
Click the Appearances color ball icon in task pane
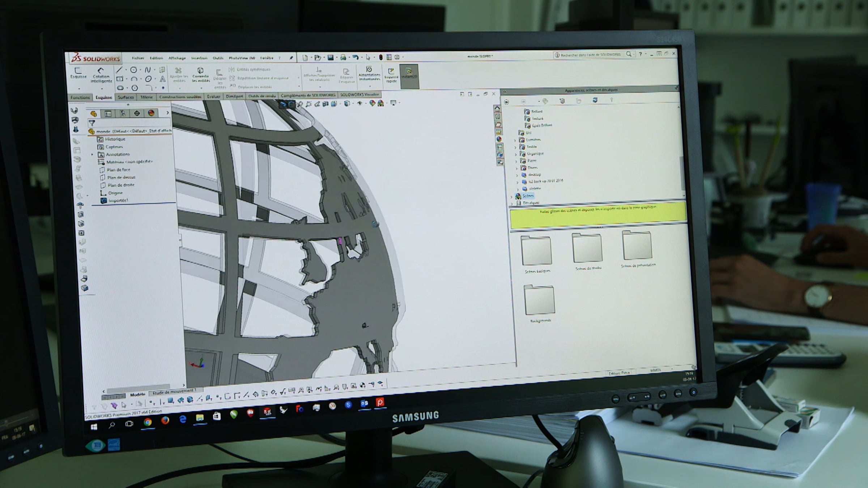499,139
